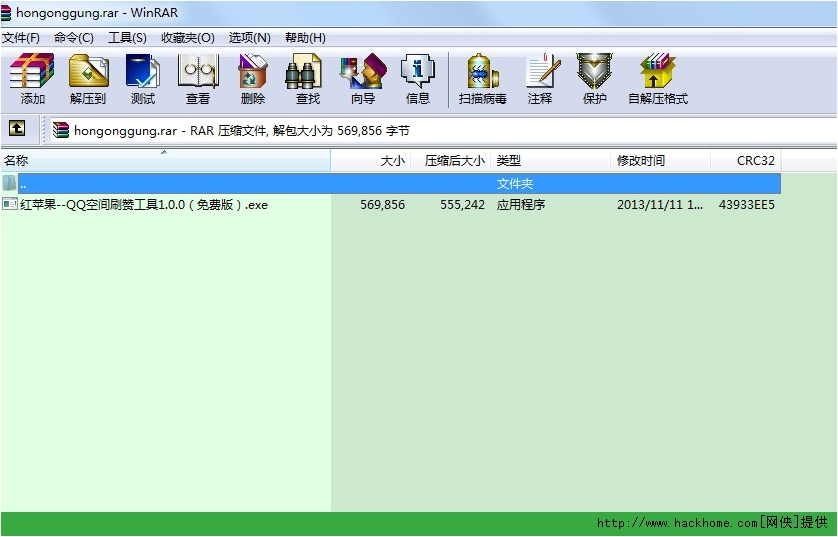Click the 569,856 size cell
The width and height of the screenshot is (838, 537).
(x=382, y=205)
